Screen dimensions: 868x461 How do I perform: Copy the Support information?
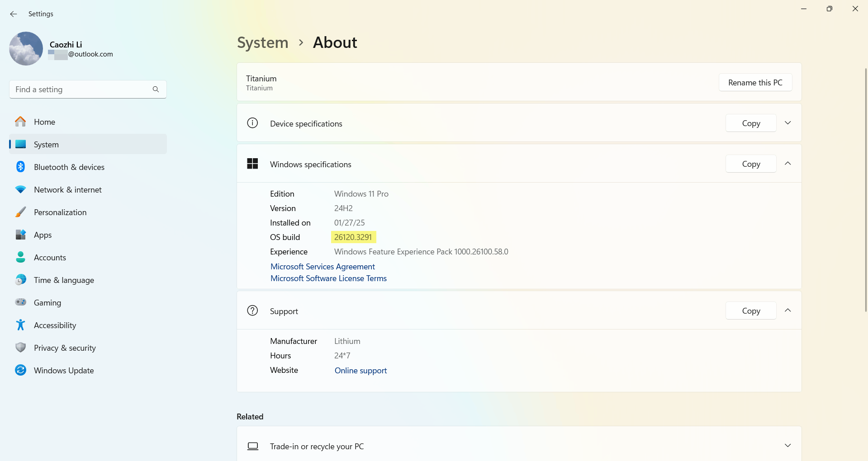(751, 310)
